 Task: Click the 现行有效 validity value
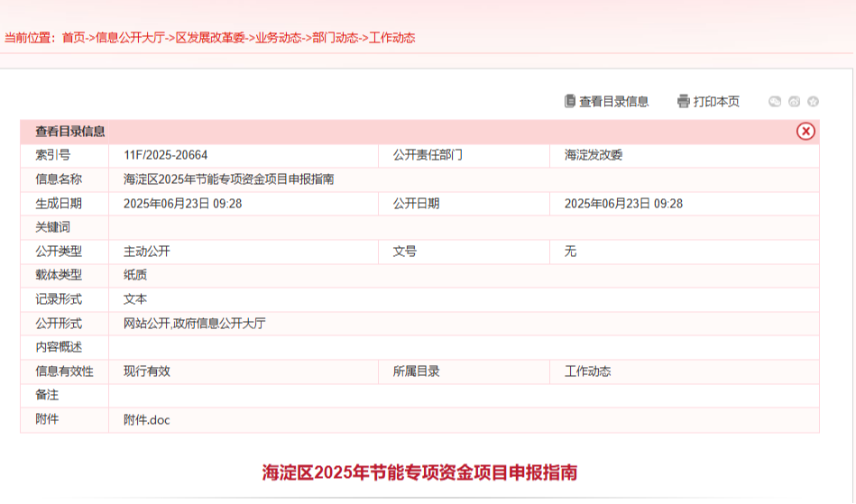click(147, 371)
